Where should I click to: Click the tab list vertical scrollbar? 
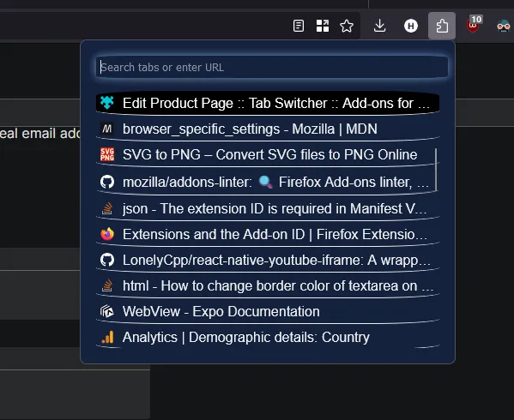tap(436, 170)
